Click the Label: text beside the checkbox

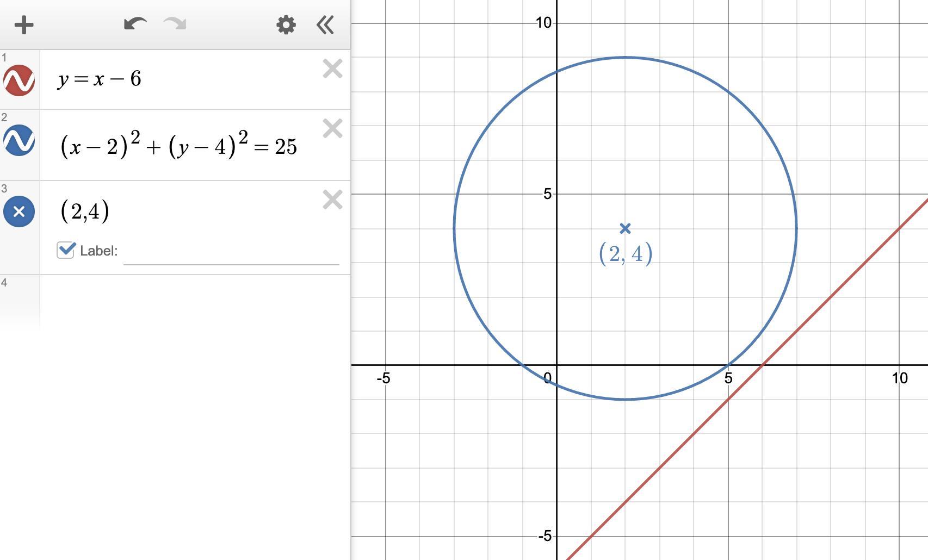pos(99,251)
